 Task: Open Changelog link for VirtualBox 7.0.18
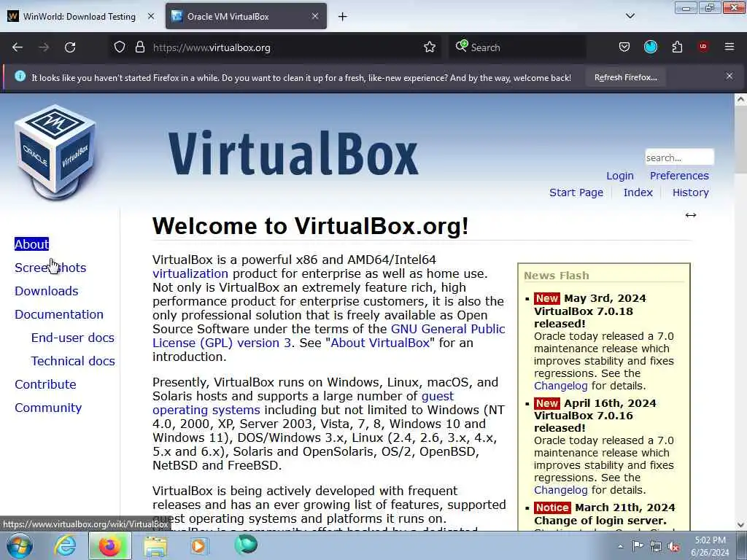click(x=561, y=386)
